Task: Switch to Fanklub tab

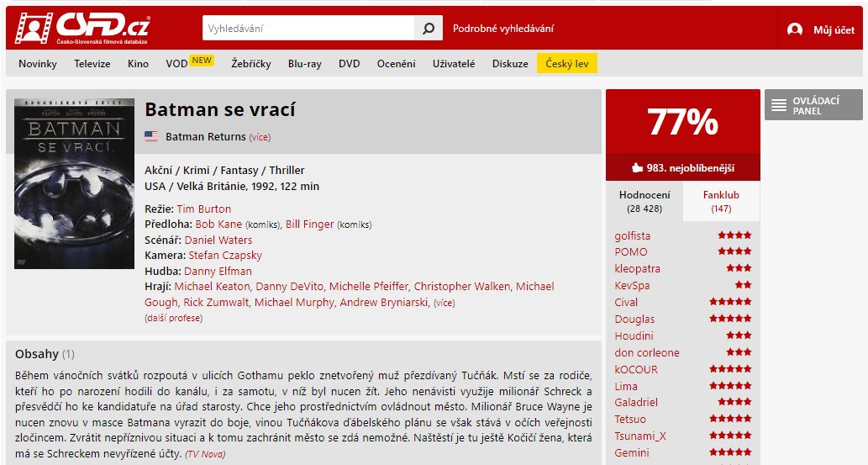Action: coord(721,201)
